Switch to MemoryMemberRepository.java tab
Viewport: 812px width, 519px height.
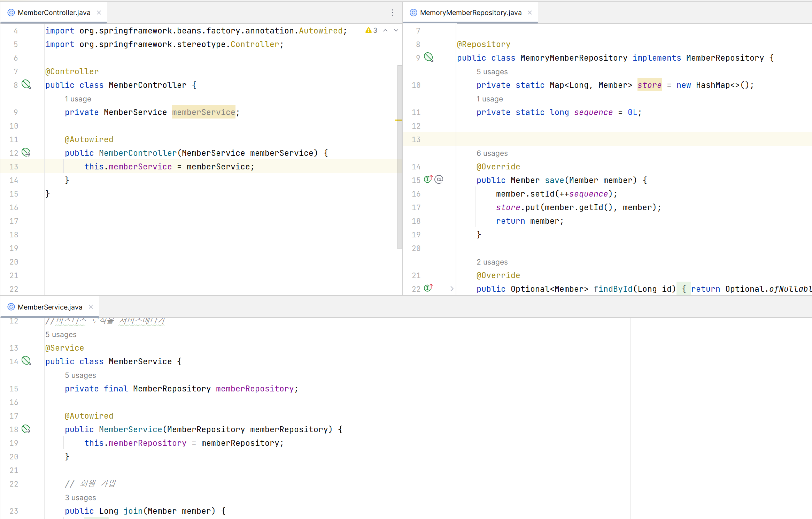(x=470, y=13)
